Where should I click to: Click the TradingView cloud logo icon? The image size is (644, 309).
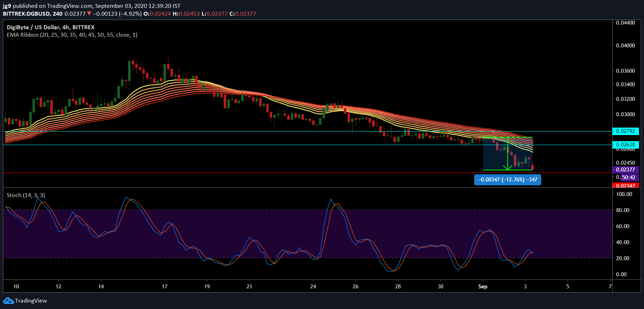8,301
